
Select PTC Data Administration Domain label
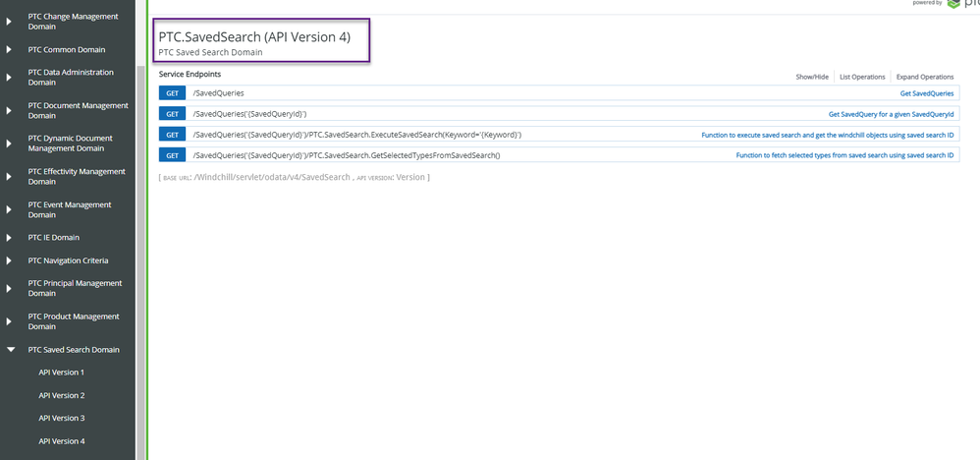[71, 78]
